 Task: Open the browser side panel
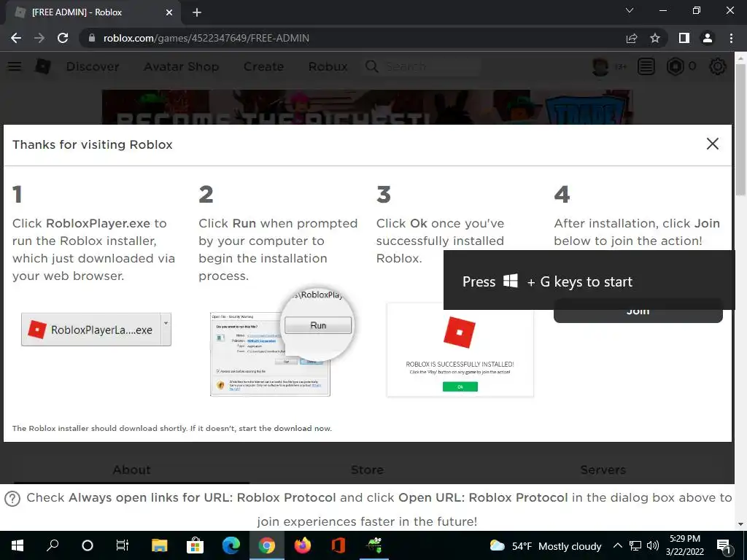coord(684,38)
